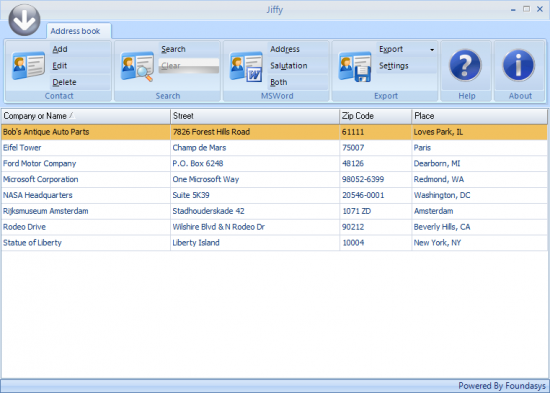This screenshot has width=550, height=393.
Task: Click the greyed Clear button
Action: click(189, 66)
